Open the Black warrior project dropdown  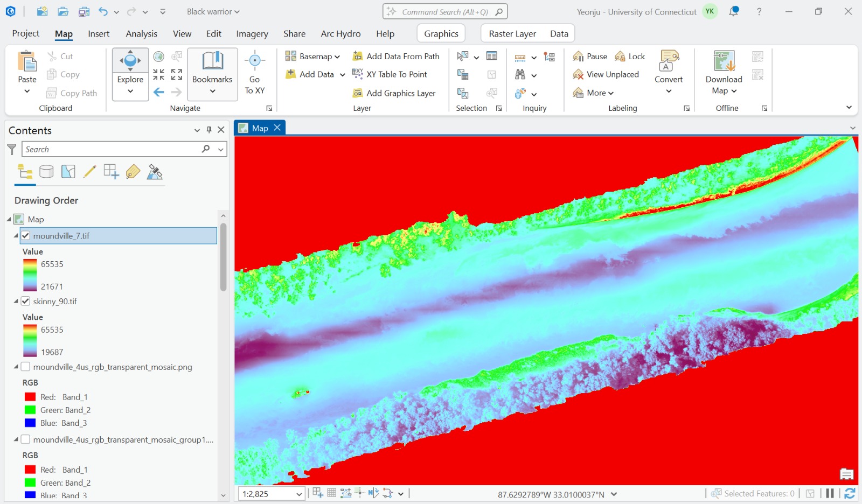(213, 11)
